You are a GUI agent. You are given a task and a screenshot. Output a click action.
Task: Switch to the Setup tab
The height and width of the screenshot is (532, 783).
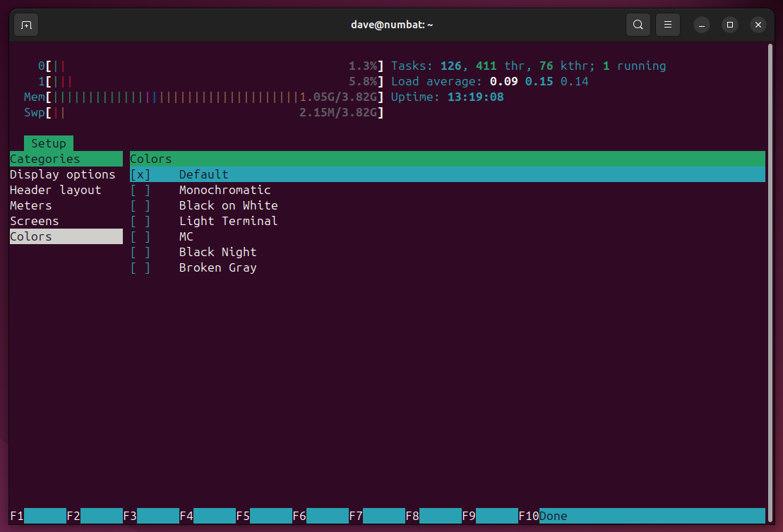coord(49,143)
